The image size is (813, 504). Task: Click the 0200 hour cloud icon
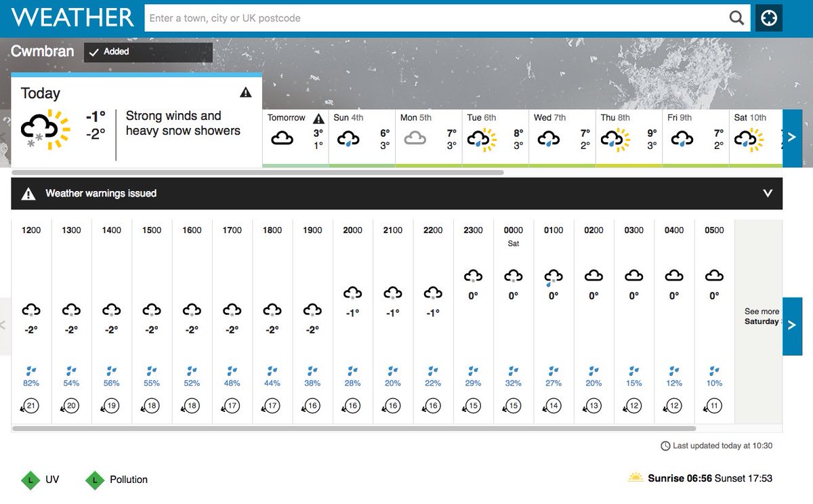point(593,275)
